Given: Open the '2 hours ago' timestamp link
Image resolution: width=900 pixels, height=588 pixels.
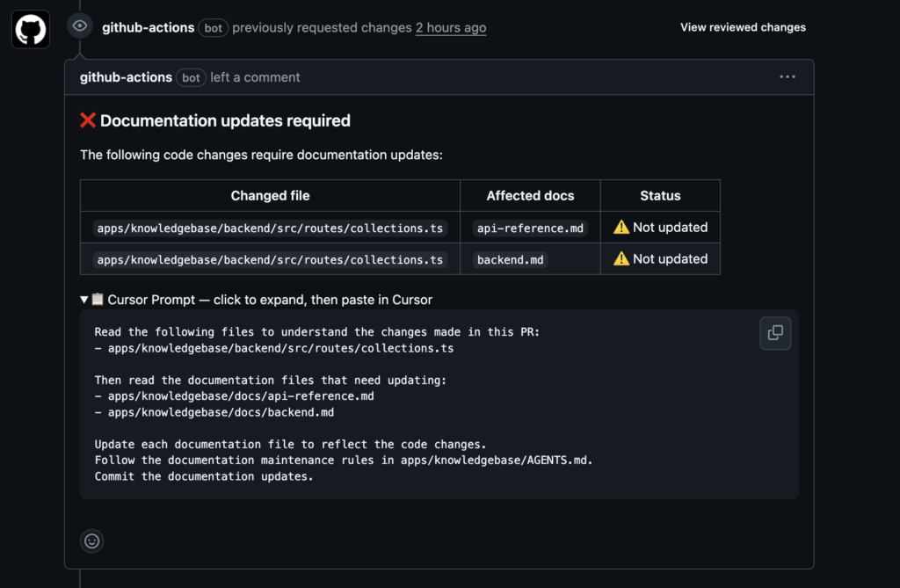Looking at the screenshot, I should tap(451, 27).
